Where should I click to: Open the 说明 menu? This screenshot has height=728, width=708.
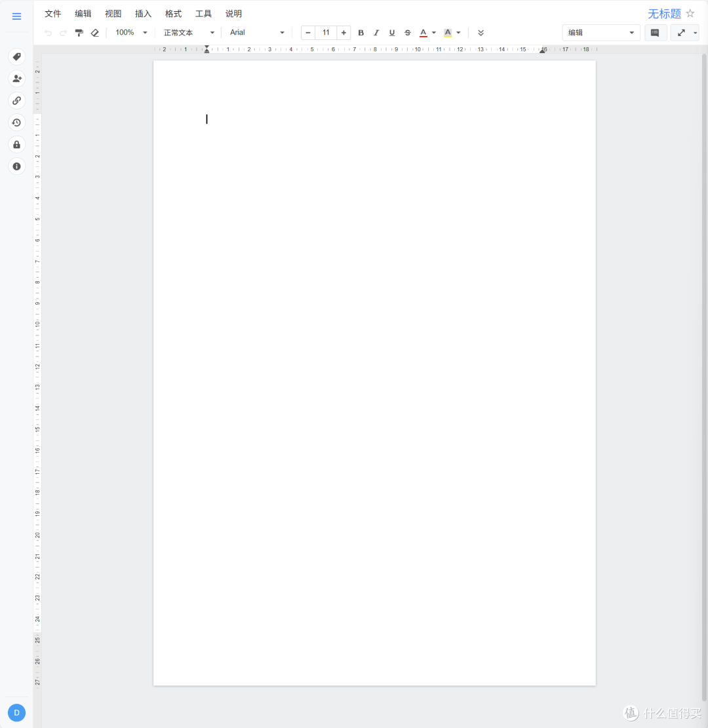tap(233, 14)
